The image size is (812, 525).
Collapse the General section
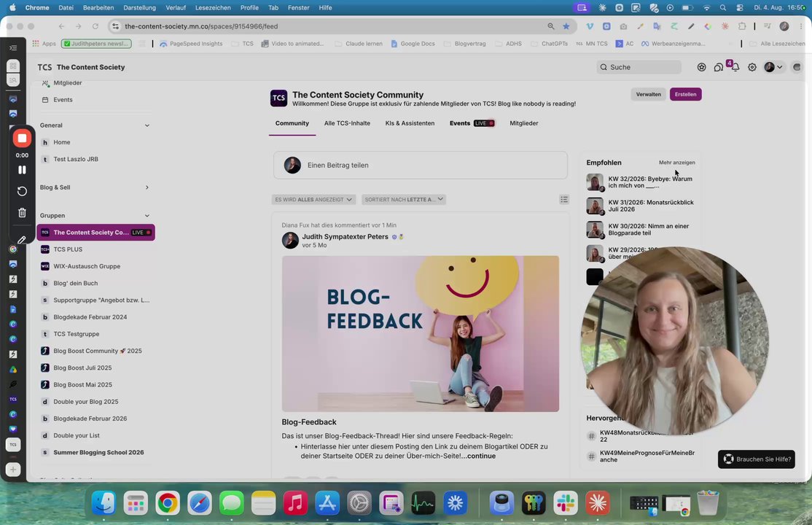147,125
